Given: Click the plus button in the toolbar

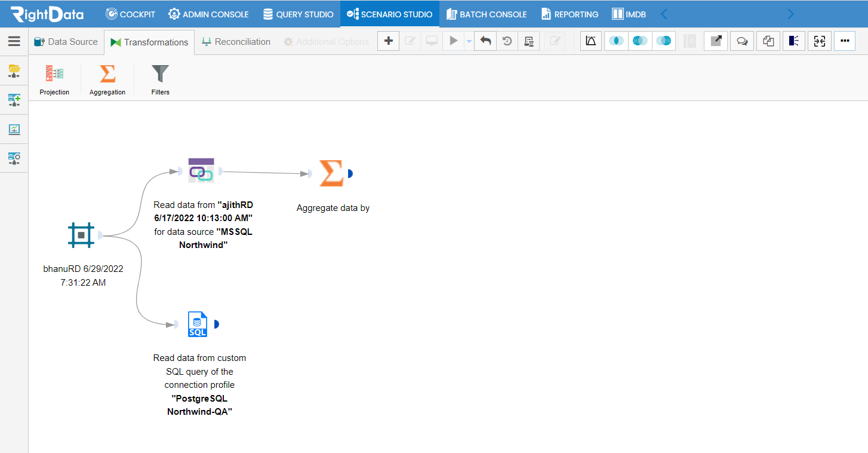Looking at the screenshot, I should click(x=389, y=41).
